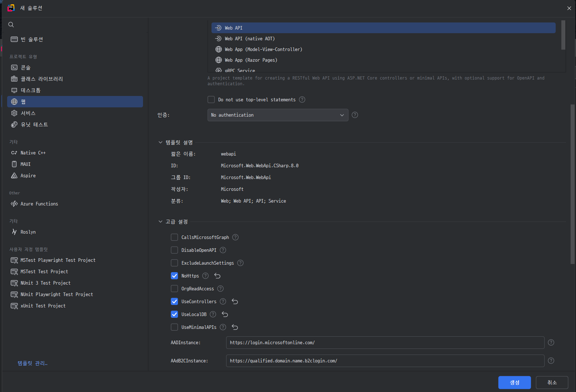This screenshot has width=576, height=392.
Task: Select Azure Functions in the sidebar
Action: point(39,204)
